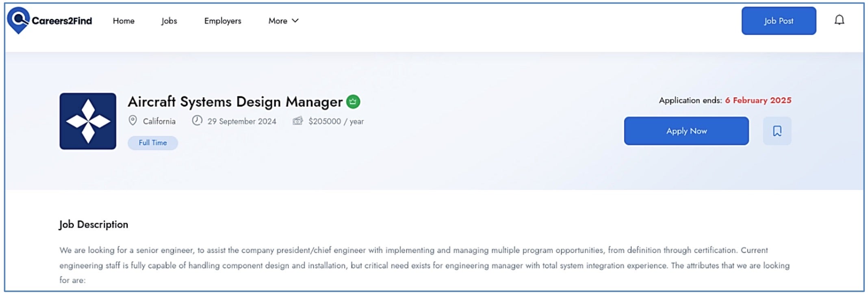Open the Jobs menu item
This screenshot has width=868, height=295.
tap(169, 21)
